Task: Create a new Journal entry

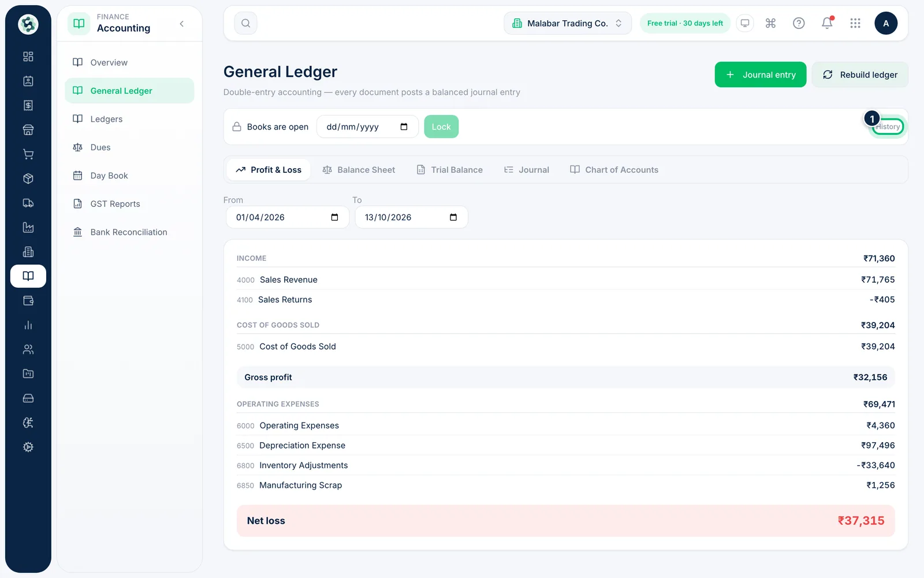Action: coord(761,75)
